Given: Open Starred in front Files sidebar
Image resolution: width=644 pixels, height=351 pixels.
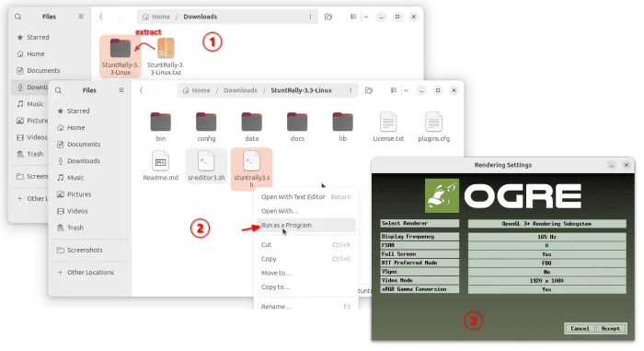Looking at the screenshot, I should (90, 111).
